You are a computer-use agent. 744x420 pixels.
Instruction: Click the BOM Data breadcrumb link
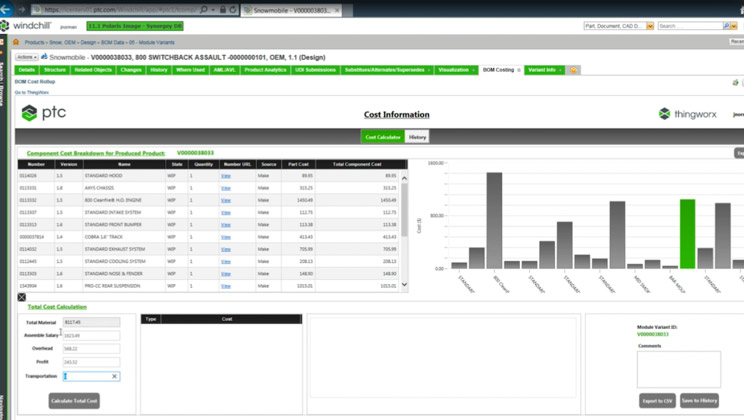click(112, 42)
